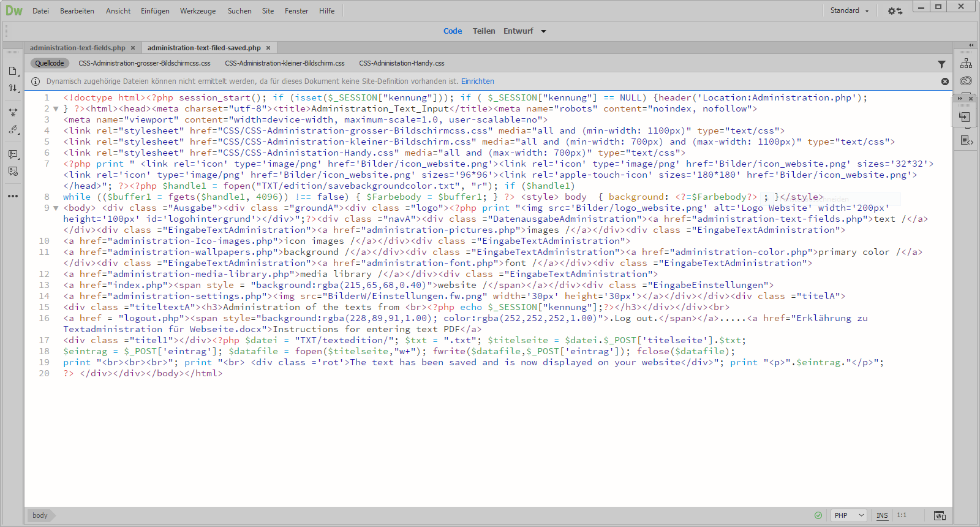The width and height of the screenshot is (980, 527).
Task: Switch to Code view
Action: 453,31
